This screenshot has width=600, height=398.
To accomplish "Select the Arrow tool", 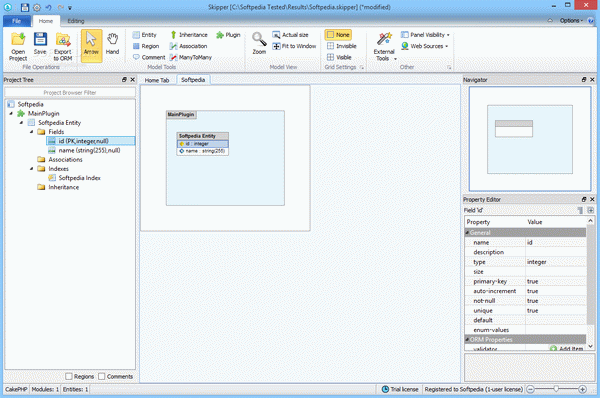I will coord(91,46).
